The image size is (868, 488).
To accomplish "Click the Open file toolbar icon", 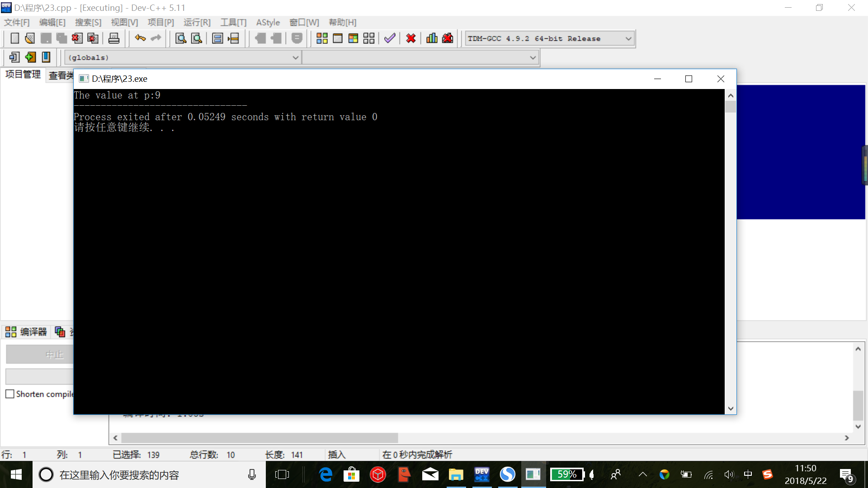I will pyautogui.click(x=30, y=38).
